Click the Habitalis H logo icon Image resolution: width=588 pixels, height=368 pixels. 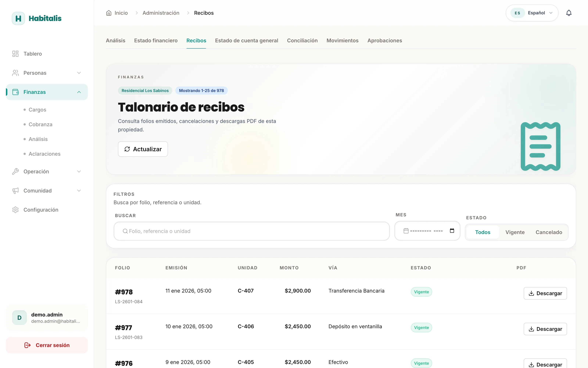click(18, 18)
